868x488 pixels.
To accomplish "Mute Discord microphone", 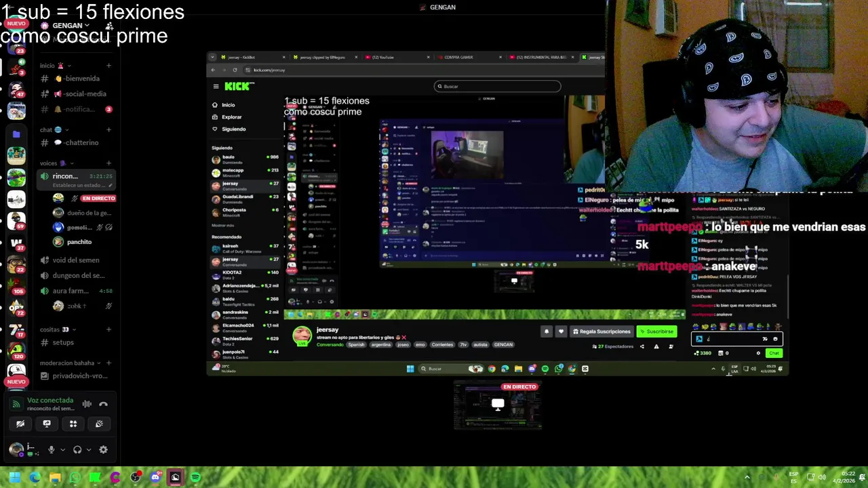I will [x=51, y=449].
